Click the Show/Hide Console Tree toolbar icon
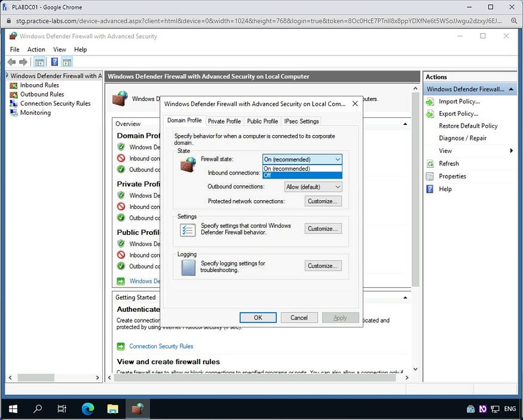This screenshot has width=523, height=420. point(39,62)
